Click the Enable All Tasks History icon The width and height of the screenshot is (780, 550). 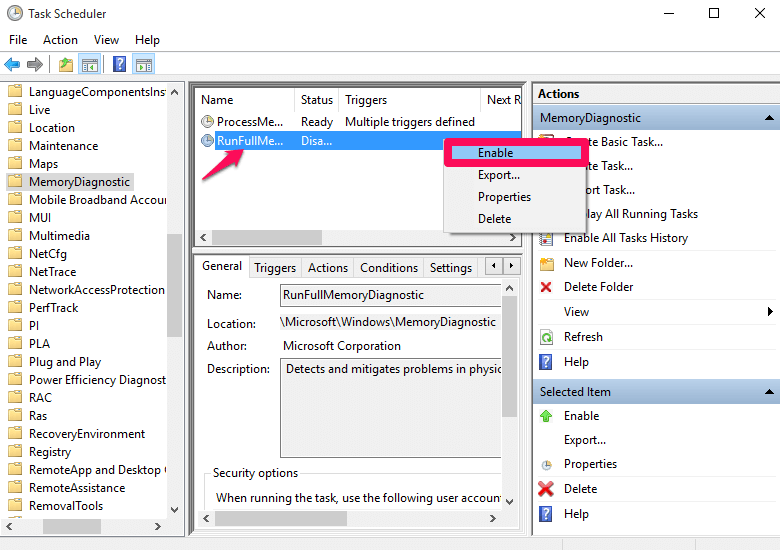click(546, 239)
